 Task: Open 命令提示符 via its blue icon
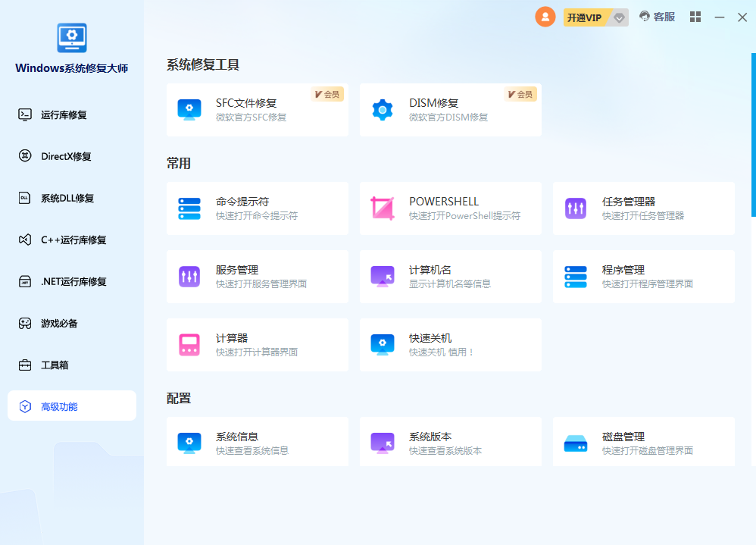point(189,208)
